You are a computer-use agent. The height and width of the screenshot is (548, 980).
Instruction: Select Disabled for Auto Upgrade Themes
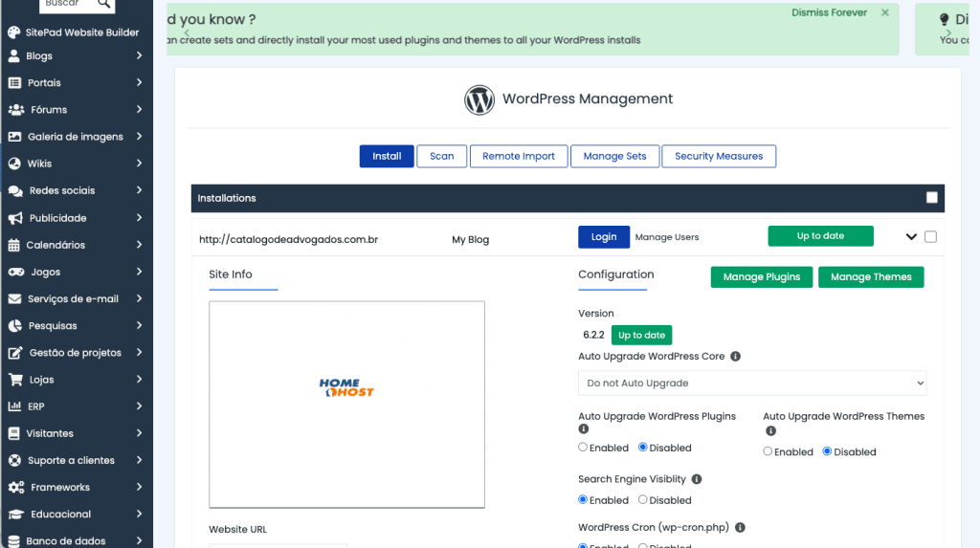click(x=827, y=451)
